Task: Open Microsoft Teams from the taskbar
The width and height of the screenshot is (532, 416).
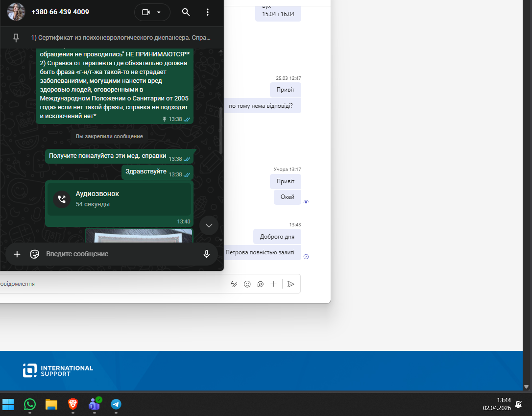Action: pos(95,404)
